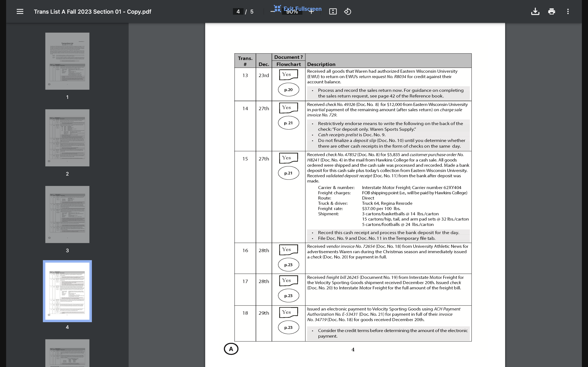The image size is (588, 367).
Task: Click the circled A mark at page bottom
Action: [x=231, y=349]
